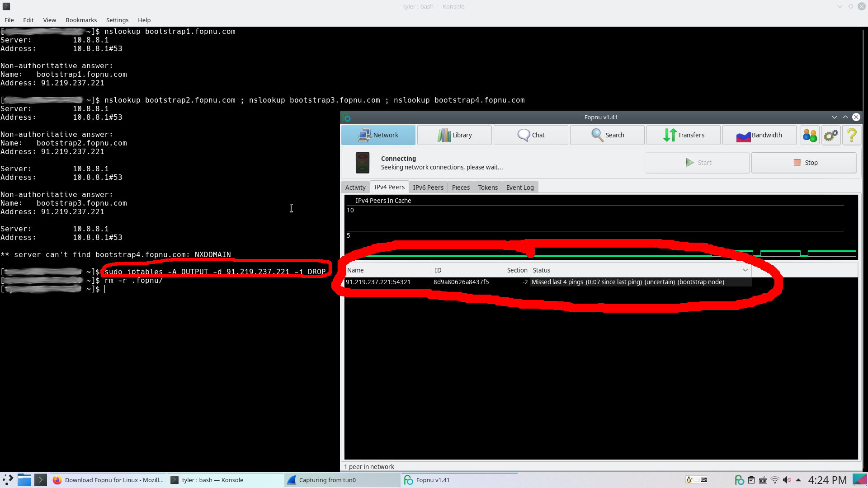
Task: Click the users/friends icon in Fopnu toolbar
Action: (810, 135)
